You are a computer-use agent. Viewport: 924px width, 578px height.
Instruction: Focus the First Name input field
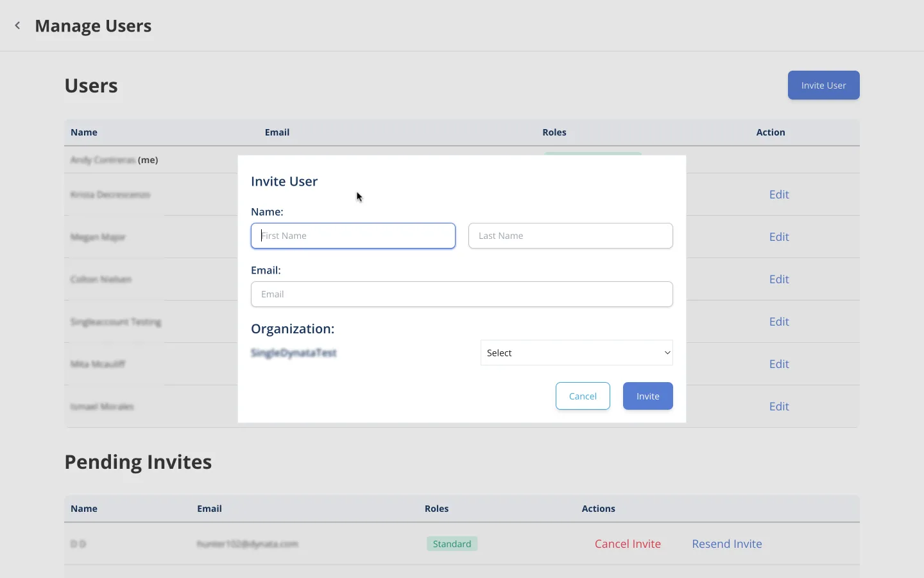pyautogui.click(x=353, y=236)
